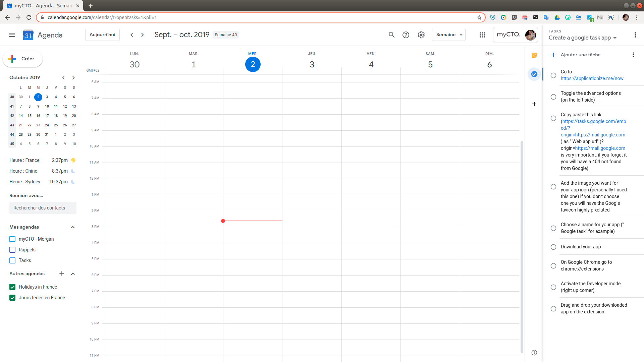The width and height of the screenshot is (644, 362).
Task: Open the Tasks list three-dot menu
Action: click(x=635, y=35)
